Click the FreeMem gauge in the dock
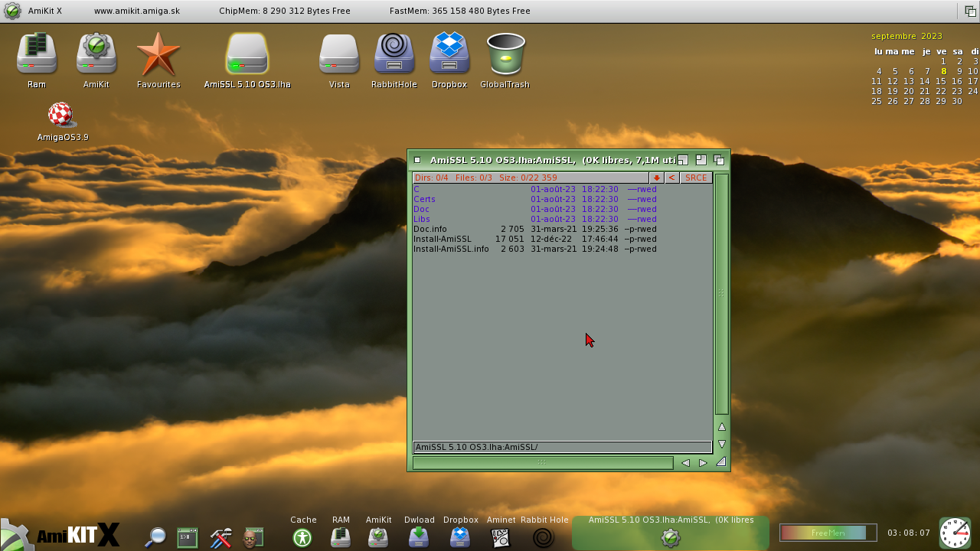The width and height of the screenshot is (980, 551). 828,533
